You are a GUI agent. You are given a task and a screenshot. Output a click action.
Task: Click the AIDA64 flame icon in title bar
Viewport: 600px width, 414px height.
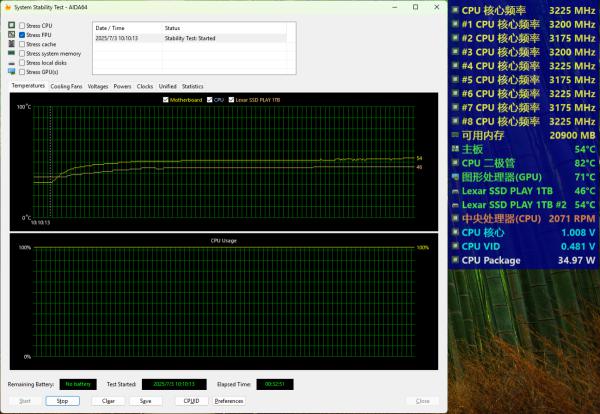8,7
